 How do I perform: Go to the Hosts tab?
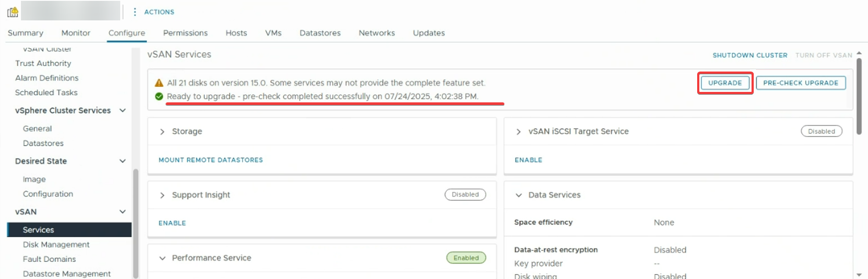pyautogui.click(x=236, y=33)
